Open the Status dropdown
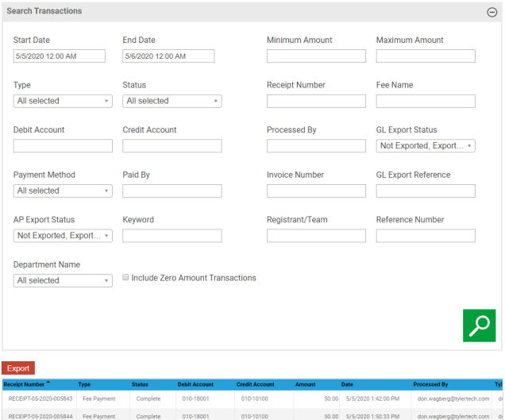Viewport: 505px width, 420px height. 172,101
